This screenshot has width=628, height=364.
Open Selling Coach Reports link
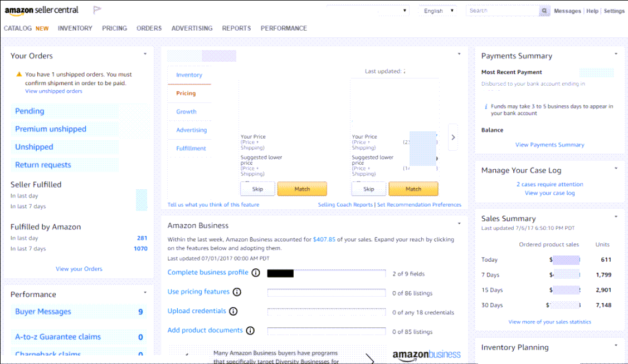pyautogui.click(x=345, y=205)
